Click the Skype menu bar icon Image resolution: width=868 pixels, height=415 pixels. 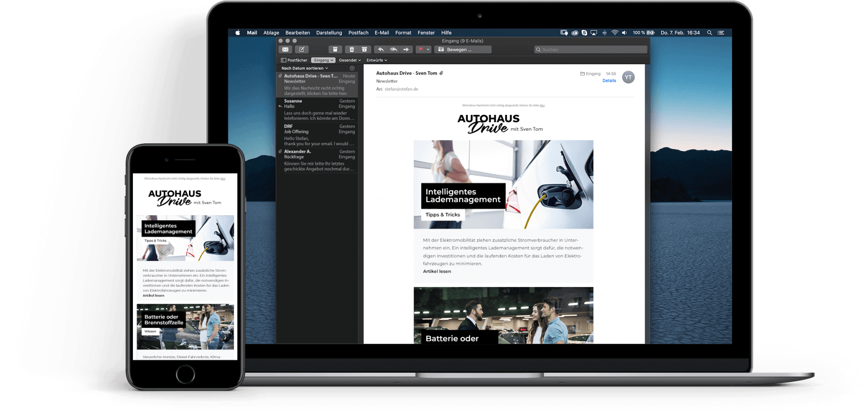(x=584, y=33)
